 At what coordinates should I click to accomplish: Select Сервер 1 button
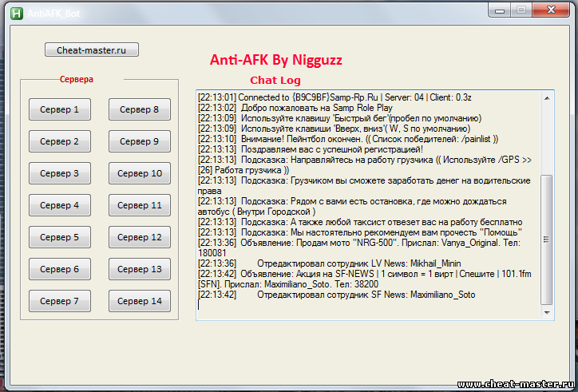(x=60, y=109)
